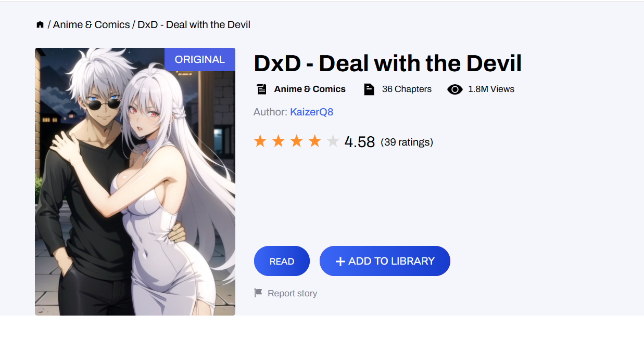Viewport: 644px width, 340px height.
Task: Open the author KaizerQ8 profile link
Action: pos(312,112)
